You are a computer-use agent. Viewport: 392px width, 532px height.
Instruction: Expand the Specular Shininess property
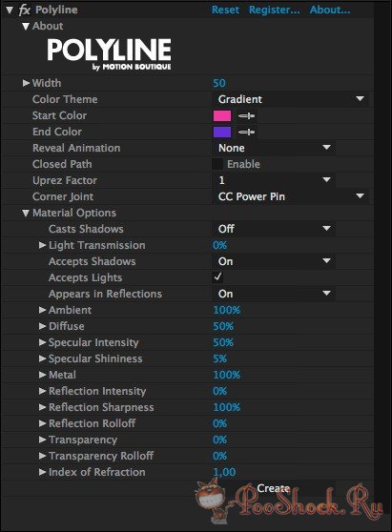click(42, 358)
